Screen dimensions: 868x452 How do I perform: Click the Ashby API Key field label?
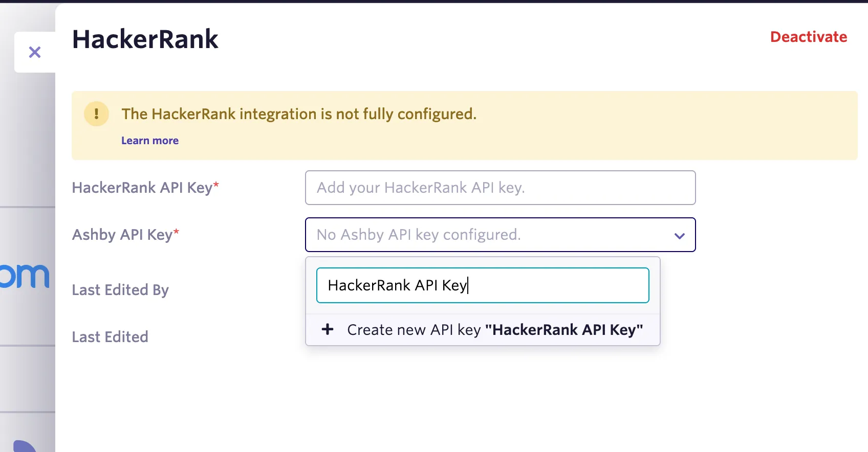click(x=122, y=235)
